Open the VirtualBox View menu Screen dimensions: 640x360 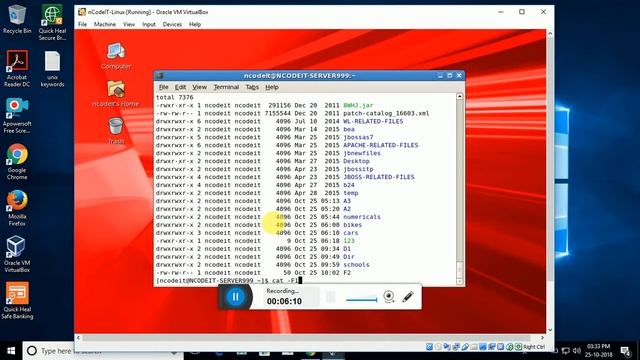pos(129,24)
